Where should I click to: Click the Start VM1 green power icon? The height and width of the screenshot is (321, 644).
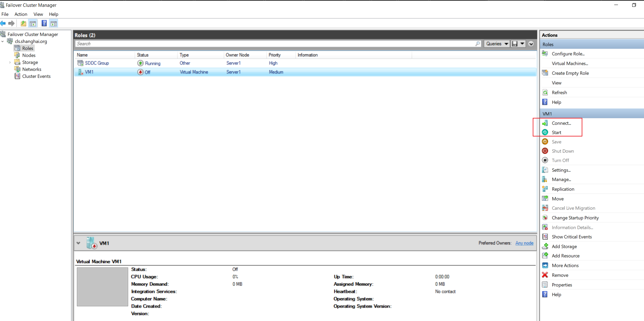[545, 132]
